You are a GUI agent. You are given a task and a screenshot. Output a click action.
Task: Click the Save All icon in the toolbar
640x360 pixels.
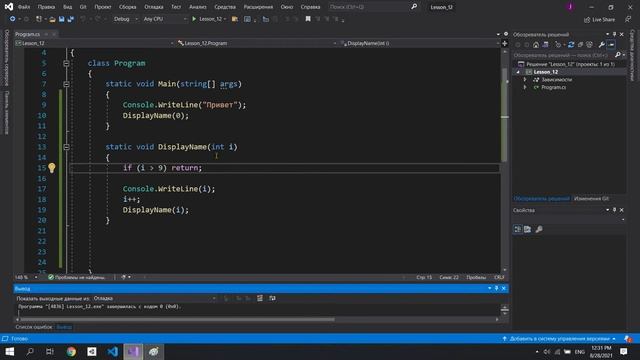tap(71, 19)
